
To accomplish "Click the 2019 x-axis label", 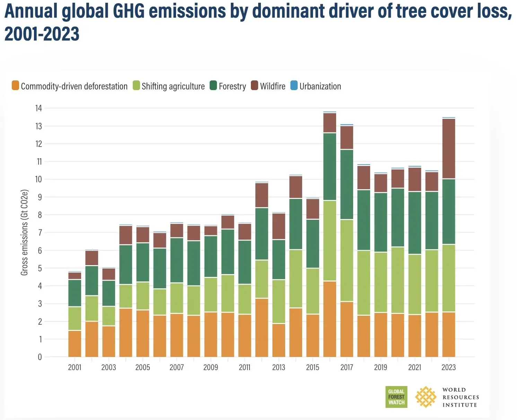I will [380, 367].
